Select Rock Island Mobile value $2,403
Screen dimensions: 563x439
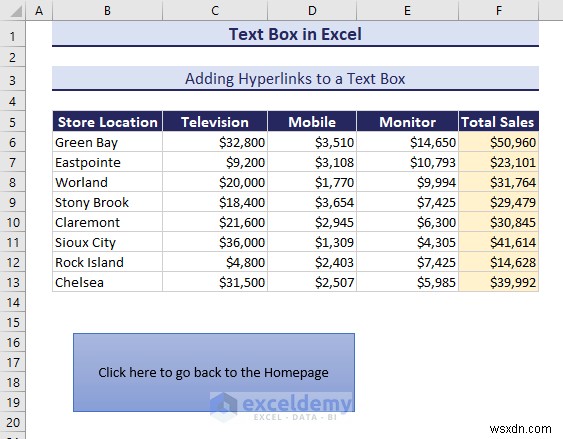[x=312, y=262]
